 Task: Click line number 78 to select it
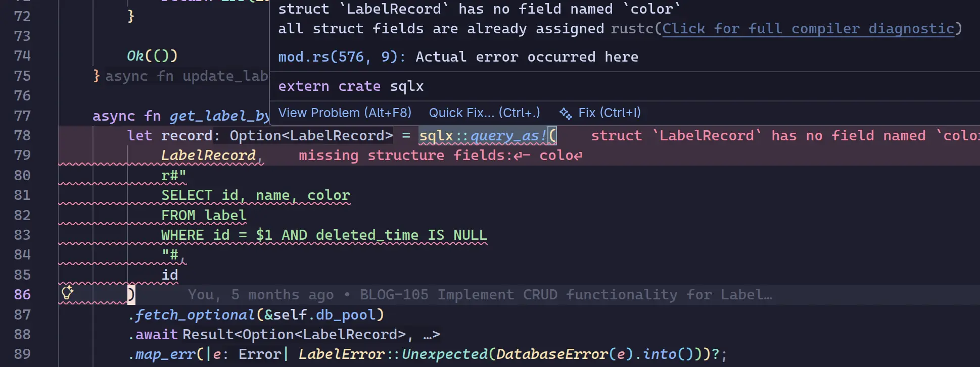click(x=22, y=135)
